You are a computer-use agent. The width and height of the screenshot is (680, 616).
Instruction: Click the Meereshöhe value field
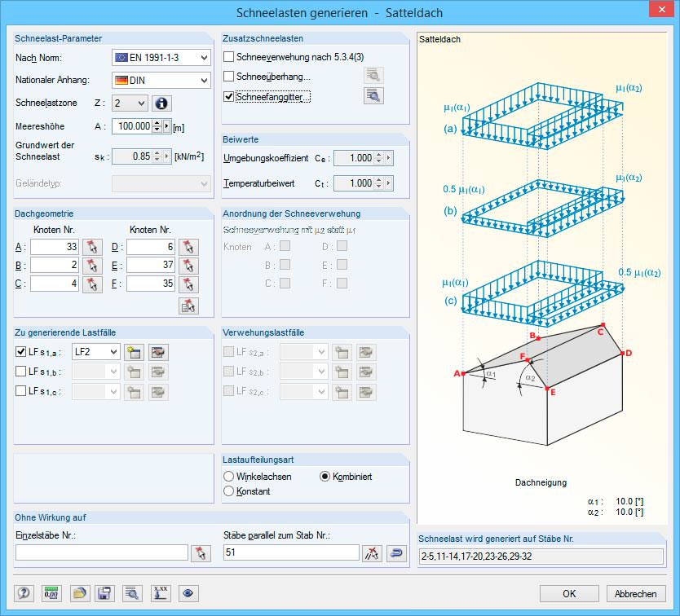pyautogui.click(x=132, y=126)
